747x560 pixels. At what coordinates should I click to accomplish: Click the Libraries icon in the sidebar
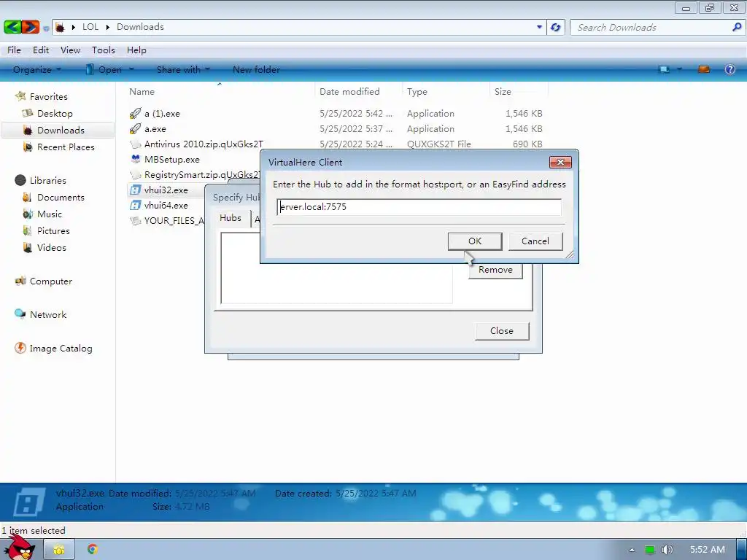[x=20, y=180]
